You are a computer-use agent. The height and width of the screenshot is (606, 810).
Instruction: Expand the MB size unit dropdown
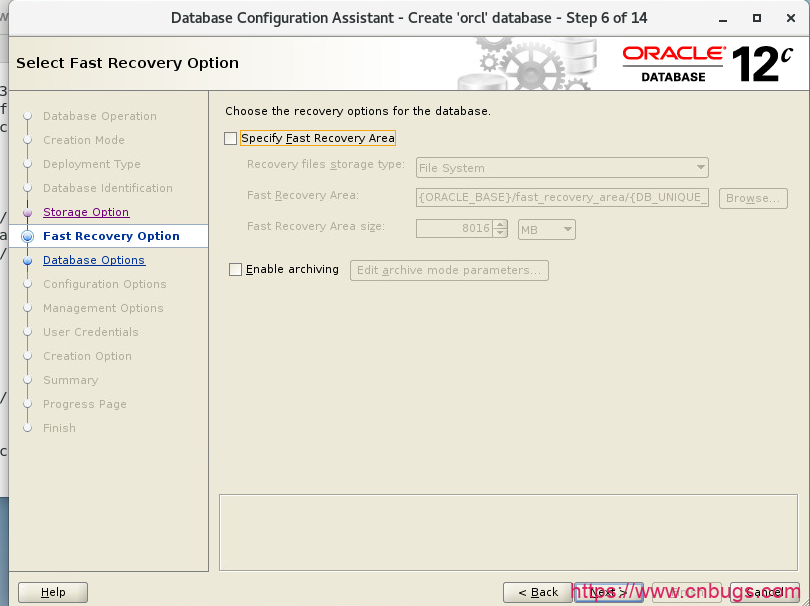click(x=547, y=230)
